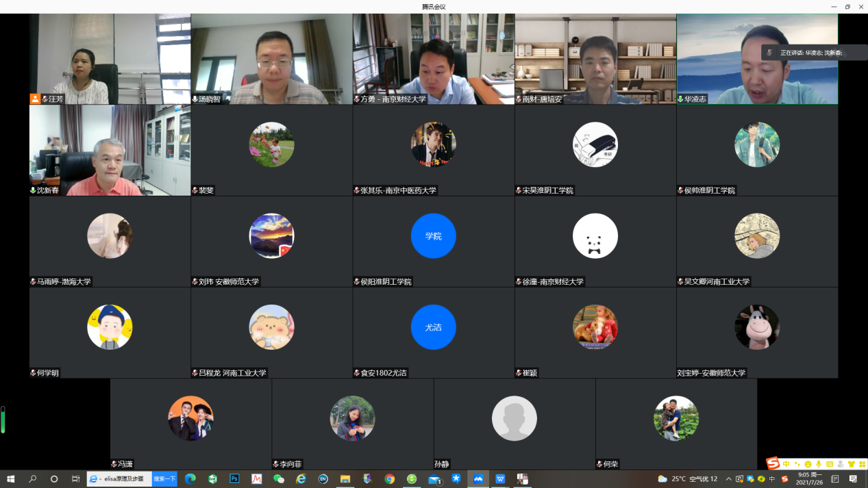Expand the hidden system tray icons
868x488 pixels.
pos(729,479)
